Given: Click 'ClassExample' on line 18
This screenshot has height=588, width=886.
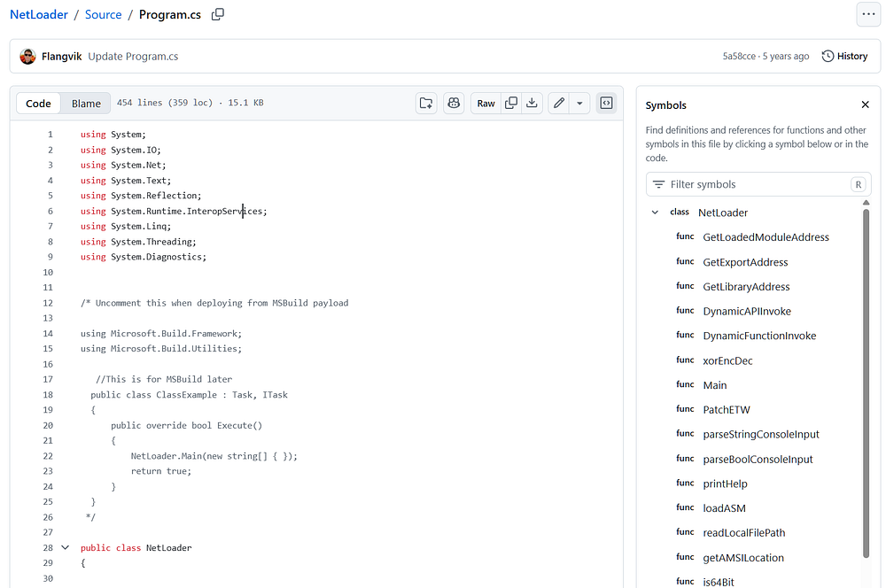Looking at the screenshot, I should coord(186,395).
